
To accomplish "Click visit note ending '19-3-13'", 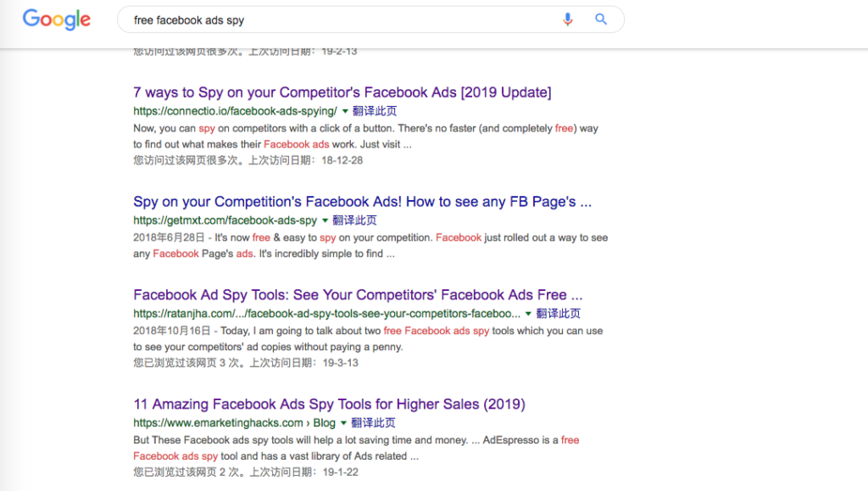I will (x=246, y=363).
